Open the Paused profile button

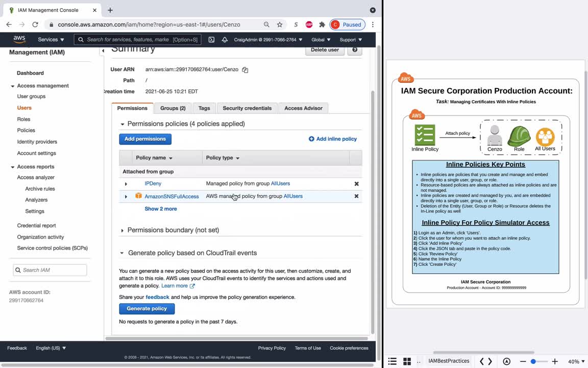point(347,25)
